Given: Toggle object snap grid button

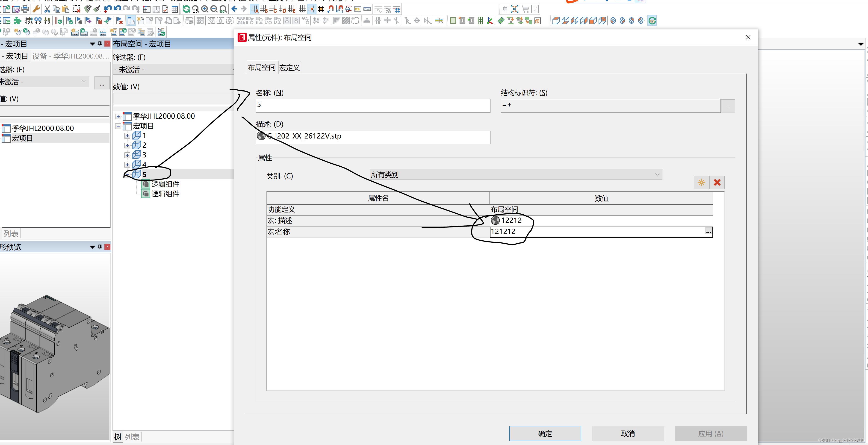Looking at the screenshot, I should pos(312,9).
